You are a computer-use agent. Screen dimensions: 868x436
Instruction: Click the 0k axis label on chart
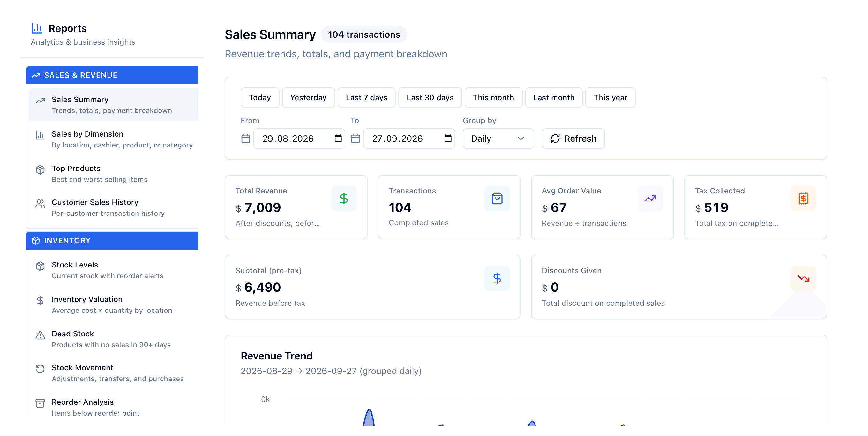(x=265, y=399)
